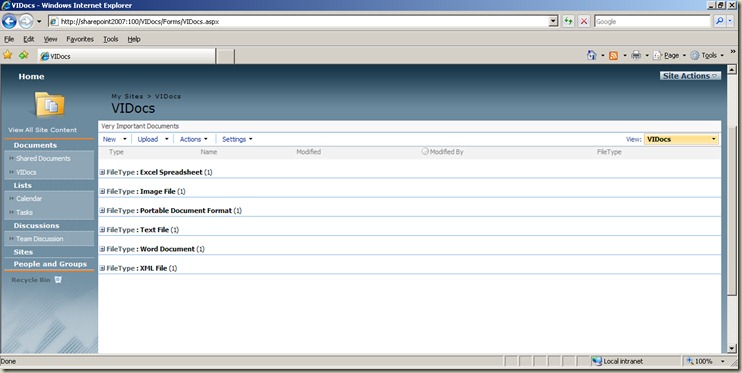
Task: Click View All Site Content link
Action: (42, 130)
